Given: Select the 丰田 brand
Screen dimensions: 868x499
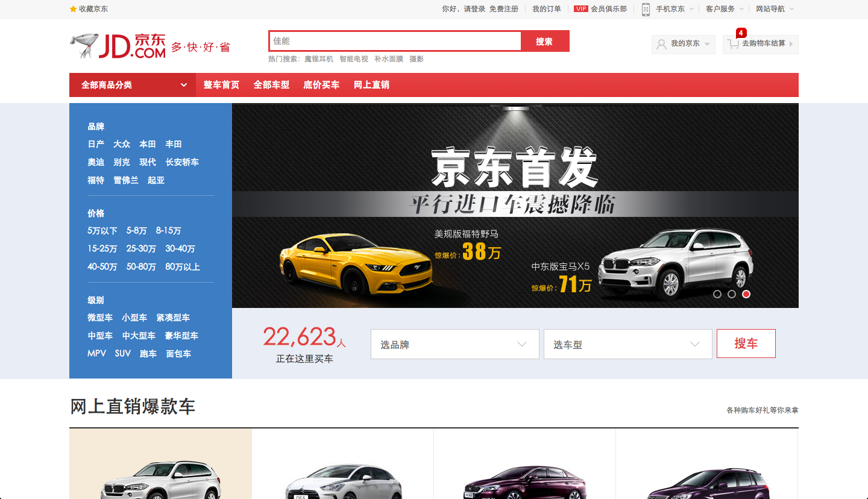Looking at the screenshot, I should click(174, 144).
